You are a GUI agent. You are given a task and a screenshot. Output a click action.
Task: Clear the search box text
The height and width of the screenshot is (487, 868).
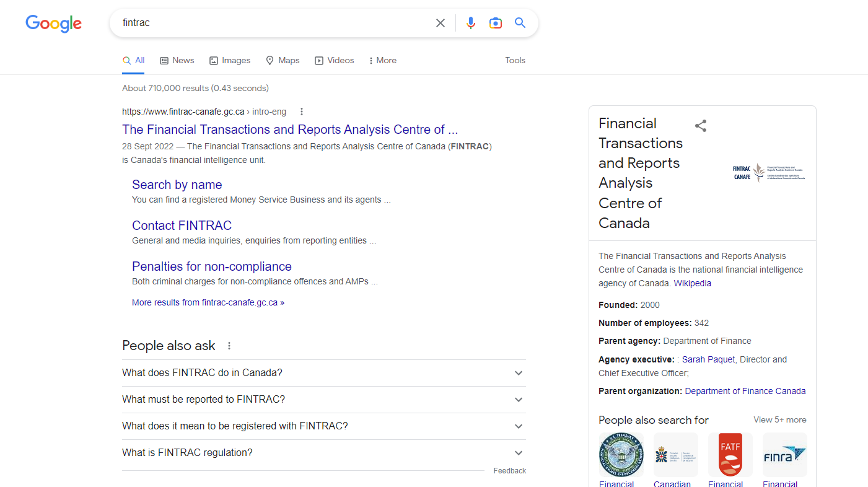[x=440, y=23]
